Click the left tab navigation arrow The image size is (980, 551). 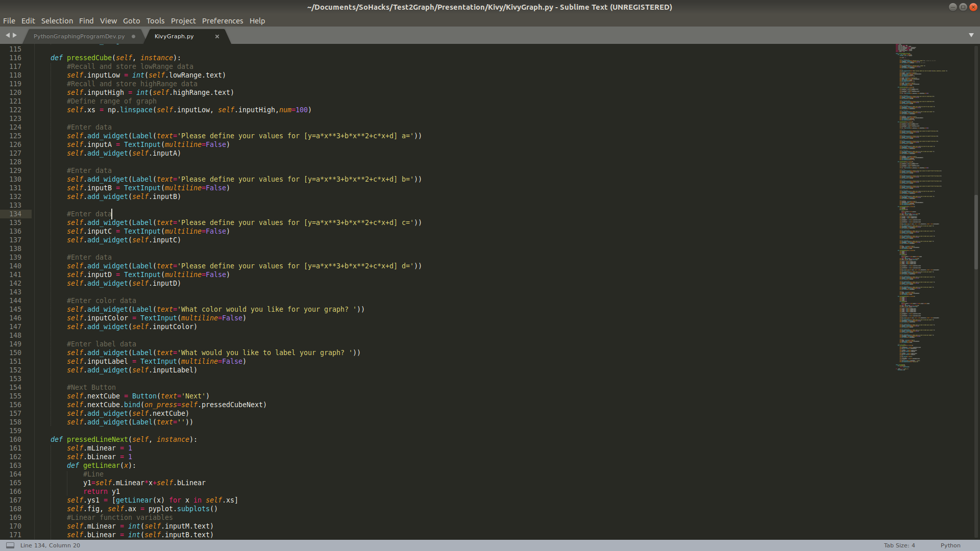(8, 35)
